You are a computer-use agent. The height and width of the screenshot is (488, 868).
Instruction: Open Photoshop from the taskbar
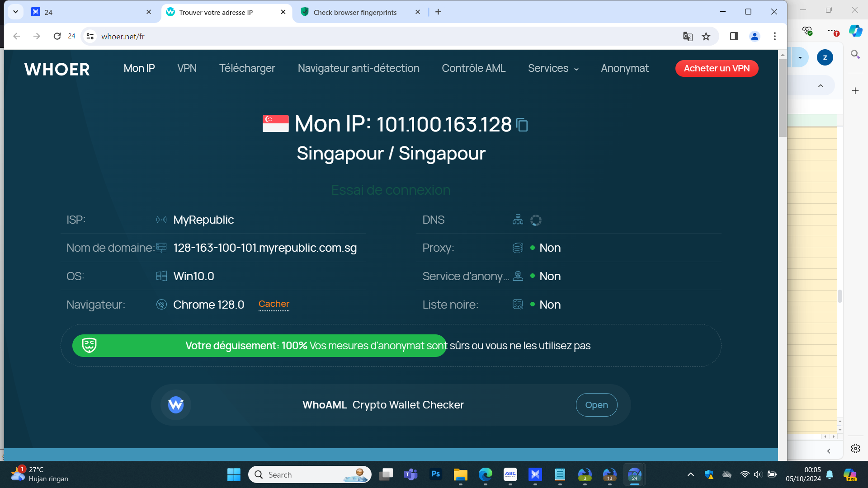tap(436, 474)
